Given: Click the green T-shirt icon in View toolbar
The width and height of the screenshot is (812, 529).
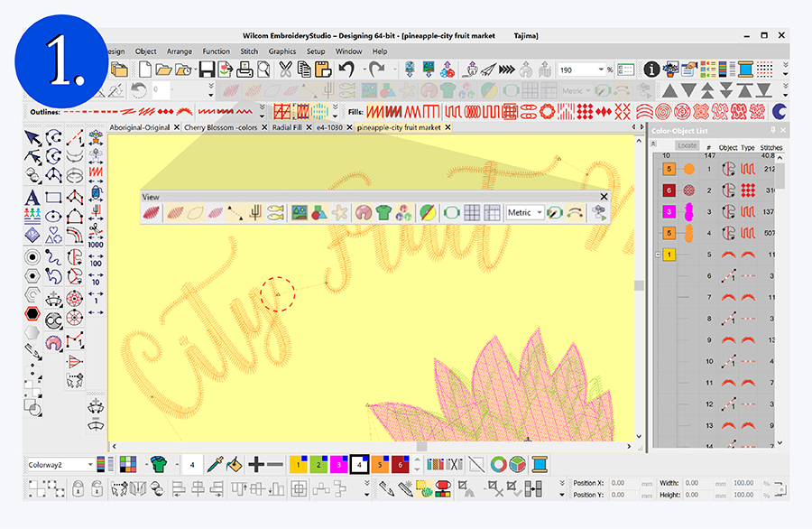Looking at the screenshot, I should 383,213.
